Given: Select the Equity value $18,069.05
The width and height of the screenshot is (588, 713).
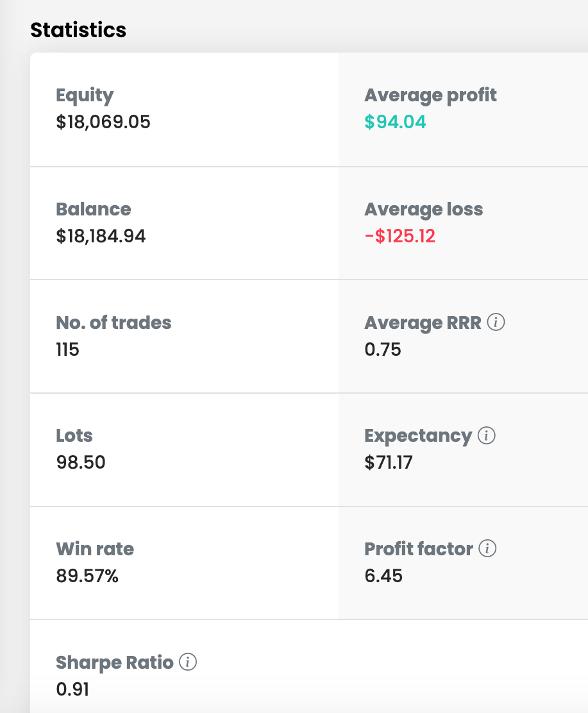Looking at the screenshot, I should pos(103,122).
